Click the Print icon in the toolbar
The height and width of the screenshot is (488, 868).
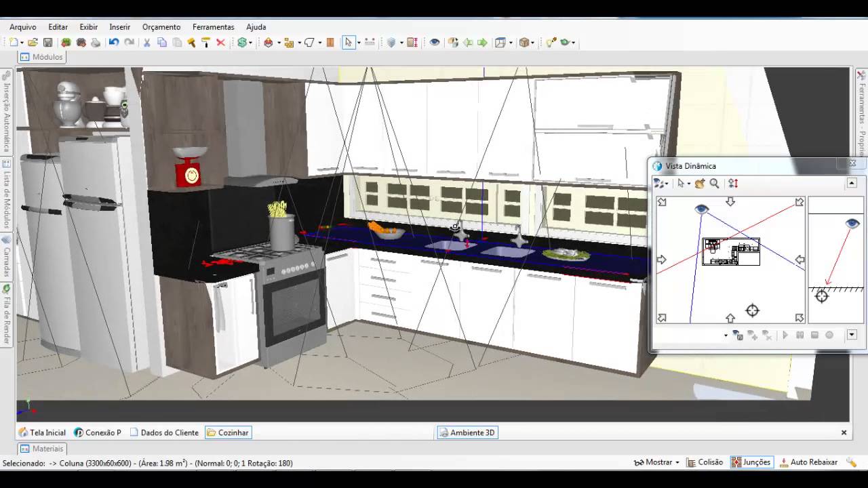tap(96, 42)
